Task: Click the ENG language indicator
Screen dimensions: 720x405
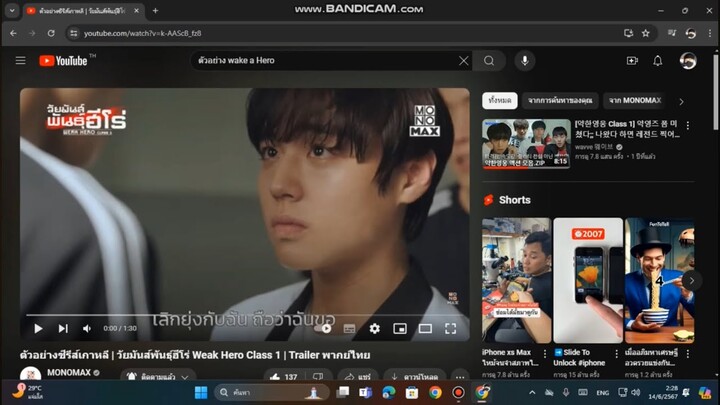Action: coord(602,393)
